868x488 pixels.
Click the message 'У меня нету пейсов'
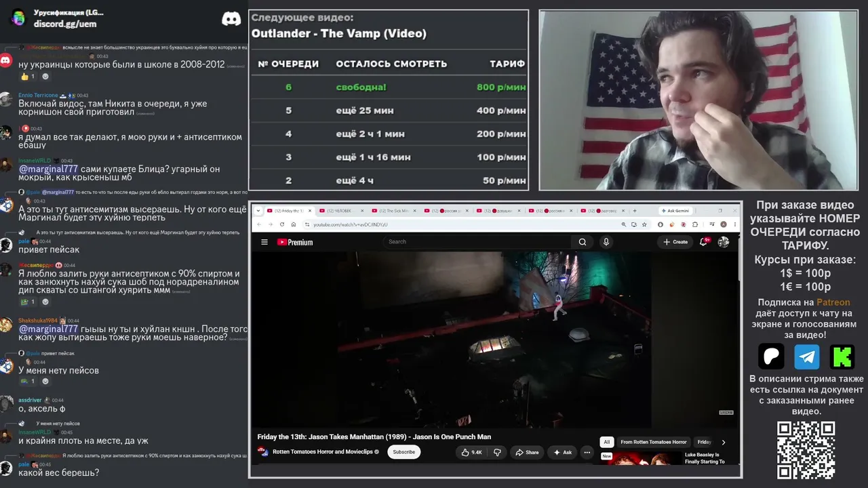point(58,371)
